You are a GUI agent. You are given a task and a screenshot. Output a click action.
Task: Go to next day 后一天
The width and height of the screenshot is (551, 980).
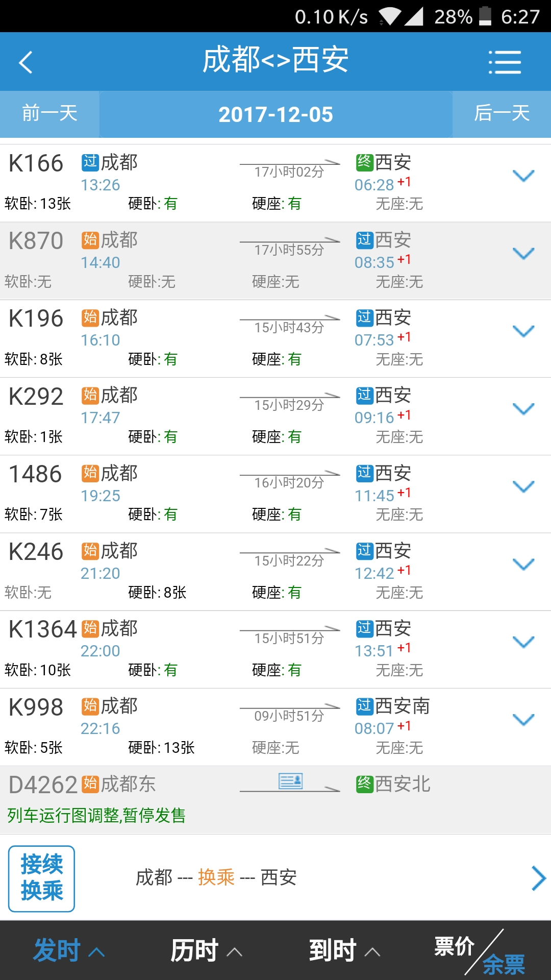[502, 113]
